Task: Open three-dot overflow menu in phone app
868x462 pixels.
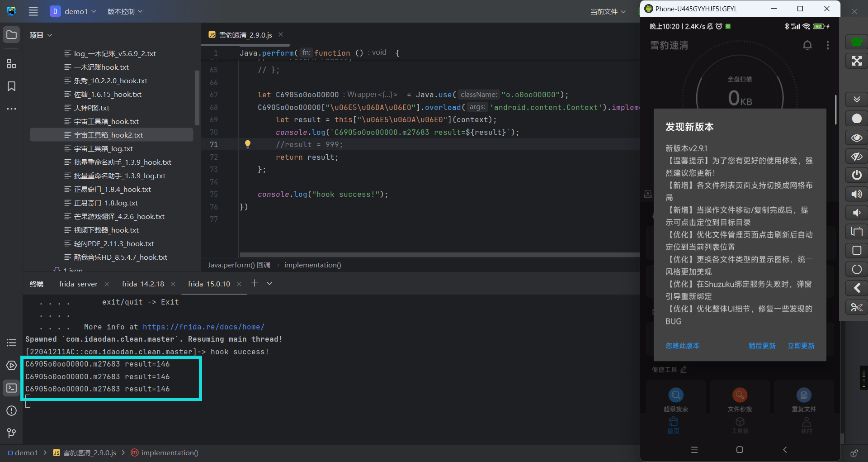Action: click(x=828, y=45)
